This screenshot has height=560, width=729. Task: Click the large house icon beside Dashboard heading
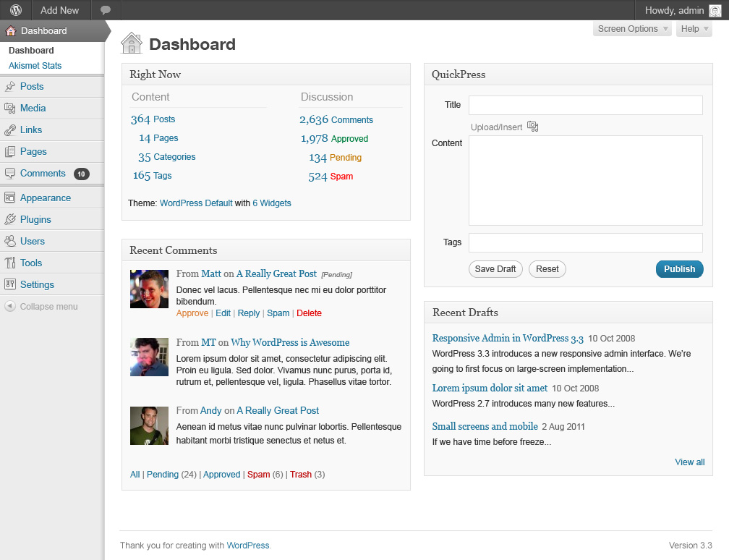point(132,43)
